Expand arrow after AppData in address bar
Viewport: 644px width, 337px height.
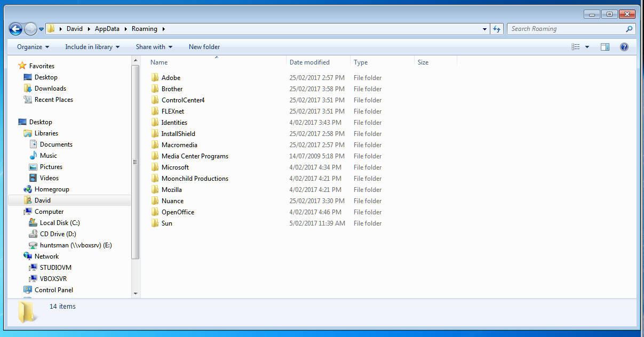[126, 29]
